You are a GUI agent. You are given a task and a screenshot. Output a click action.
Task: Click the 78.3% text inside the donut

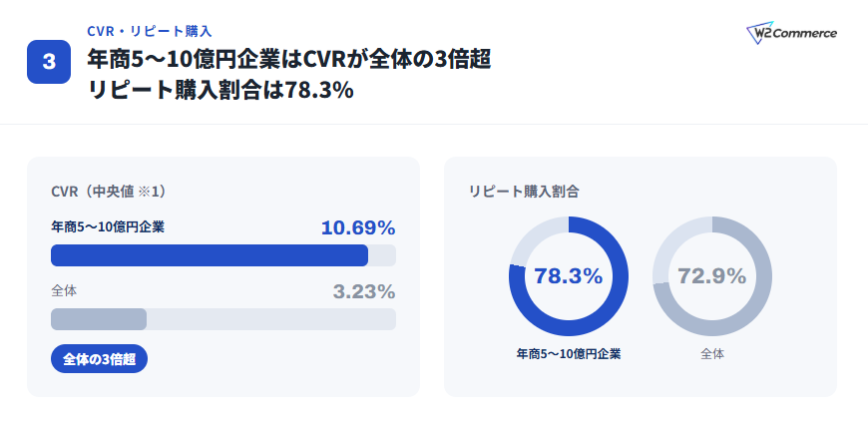click(569, 275)
